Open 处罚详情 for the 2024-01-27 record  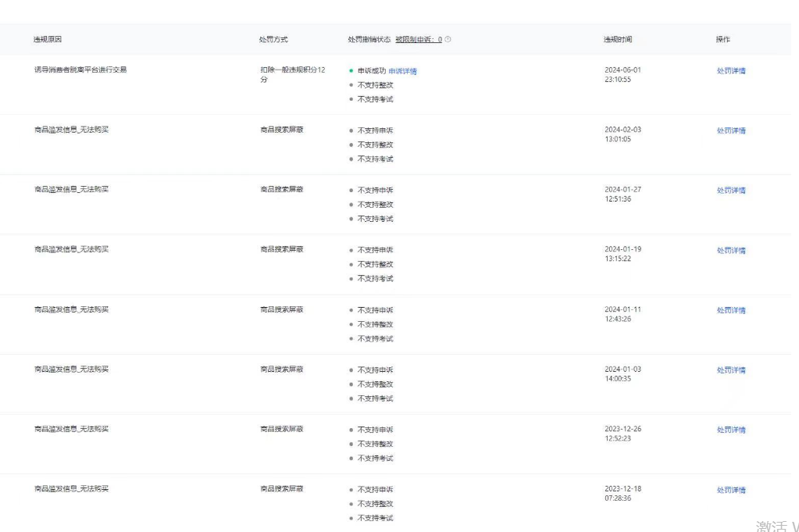pyautogui.click(x=731, y=191)
